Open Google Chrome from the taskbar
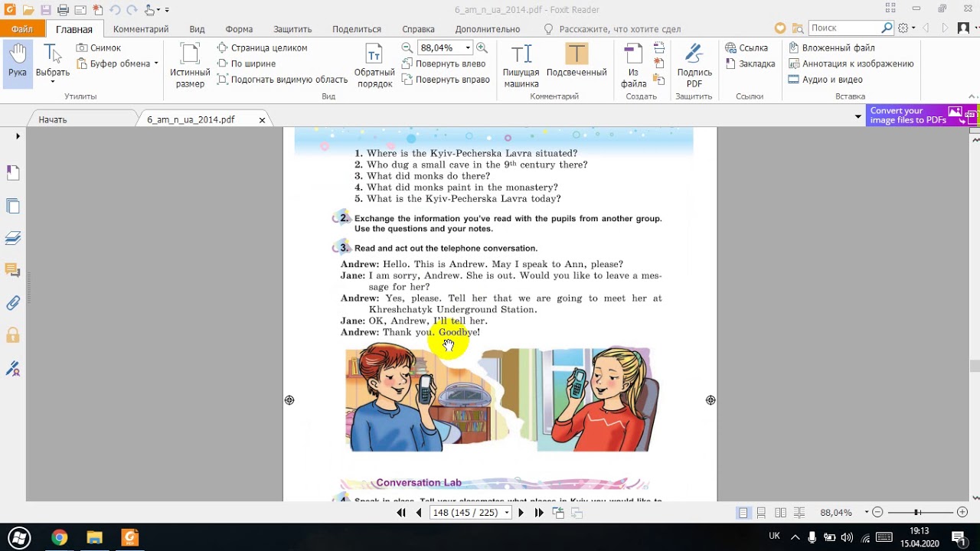The height and width of the screenshot is (551, 980). point(59,538)
